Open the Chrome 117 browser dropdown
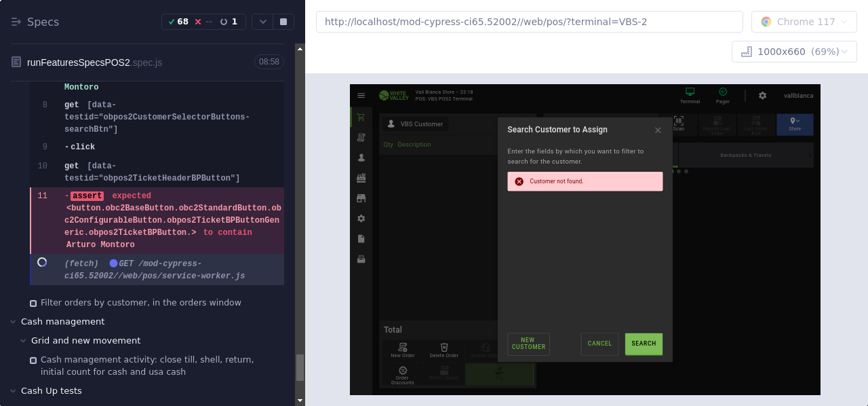 (804, 22)
